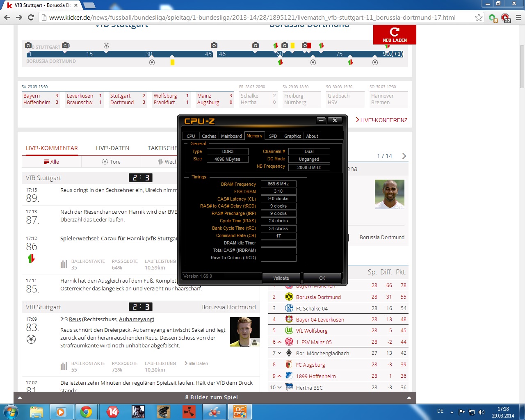Screen dimensions: 525x420
Task: Click Stuttgart's yellow card marker on timeline
Action: 292,46
